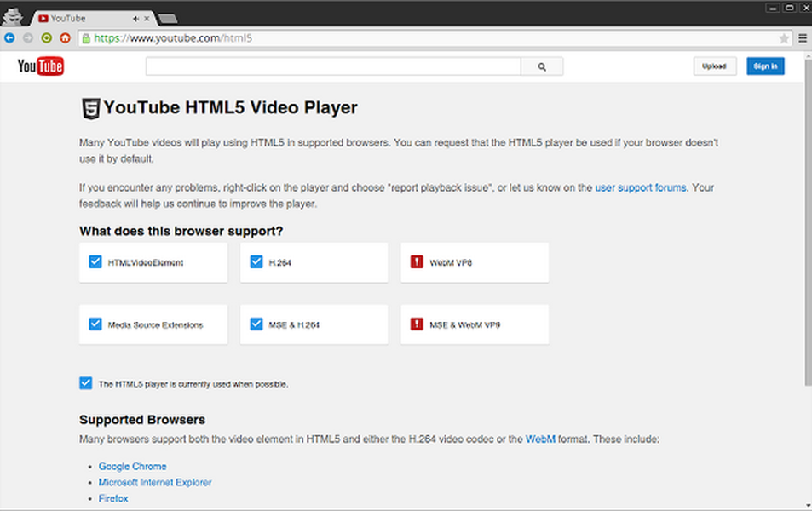The image size is (812, 511).
Task: Click the YouTube search input field
Action: (333, 66)
